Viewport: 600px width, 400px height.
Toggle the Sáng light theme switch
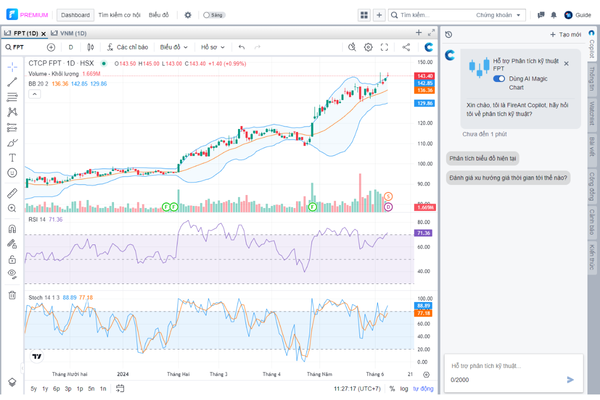pos(214,15)
